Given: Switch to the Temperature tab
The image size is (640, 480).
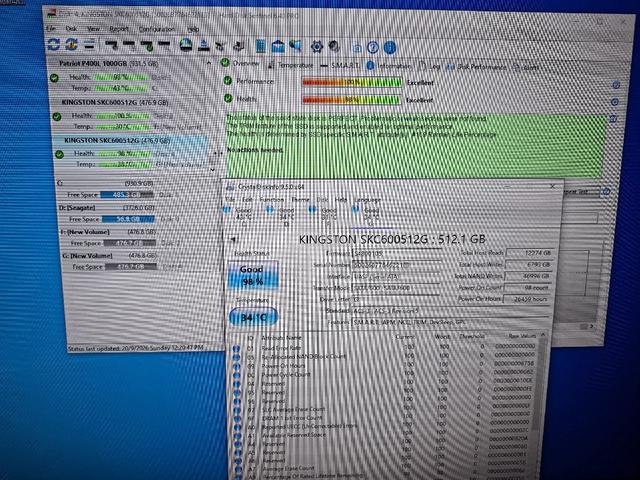Looking at the screenshot, I should click(291, 64).
